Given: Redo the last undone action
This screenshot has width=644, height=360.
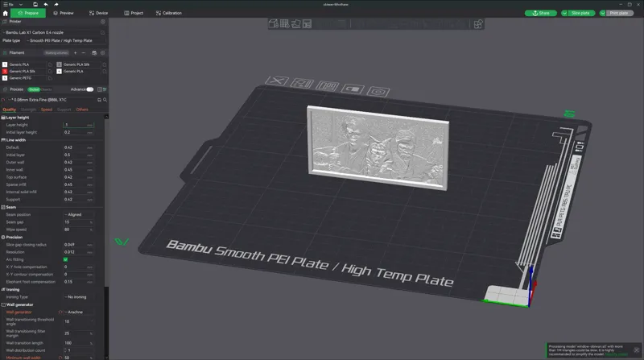Looking at the screenshot, I should point(56,5).
